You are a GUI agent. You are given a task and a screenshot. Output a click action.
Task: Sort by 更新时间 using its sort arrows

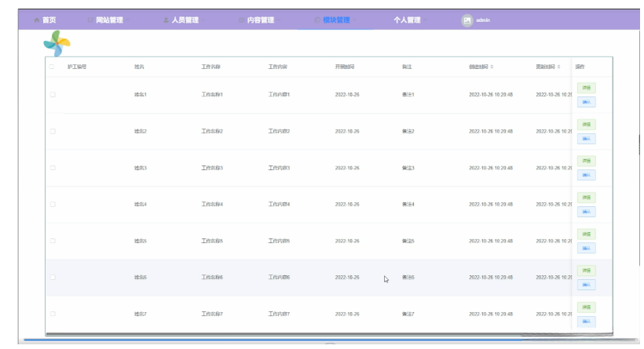[558, 67]
